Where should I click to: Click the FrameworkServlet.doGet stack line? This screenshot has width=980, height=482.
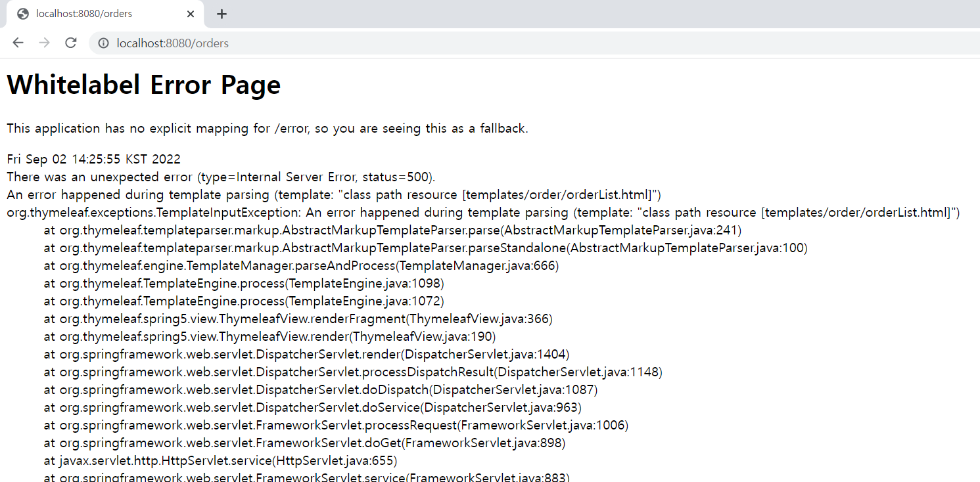click(x=304, y=443)
